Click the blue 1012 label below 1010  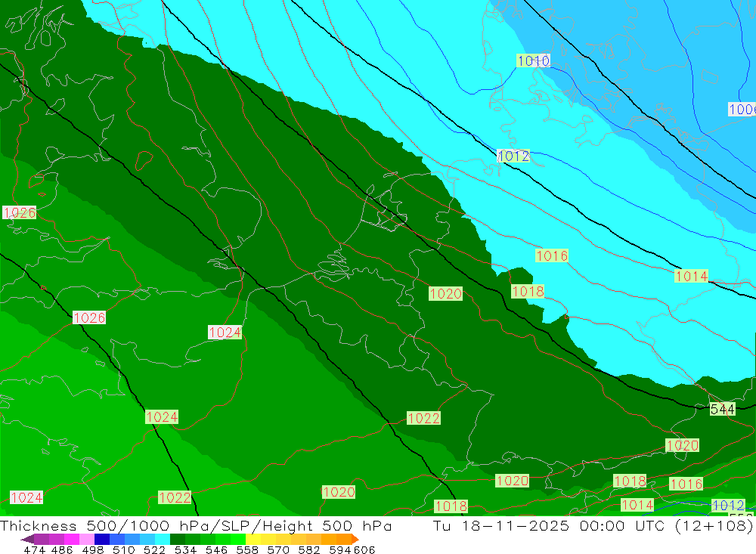pos(513,156)
